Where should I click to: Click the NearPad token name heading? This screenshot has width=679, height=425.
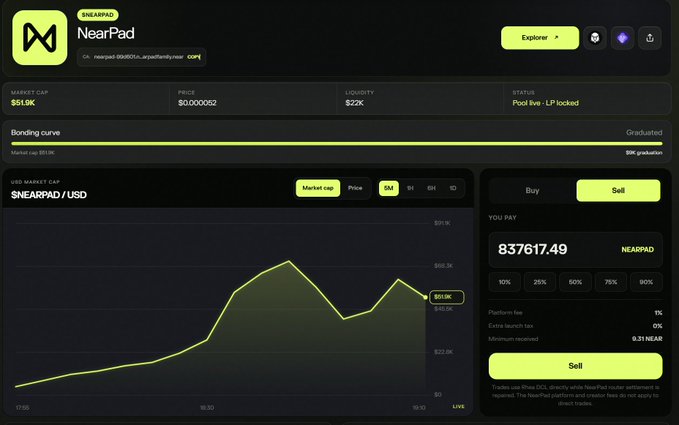(106, 33)
